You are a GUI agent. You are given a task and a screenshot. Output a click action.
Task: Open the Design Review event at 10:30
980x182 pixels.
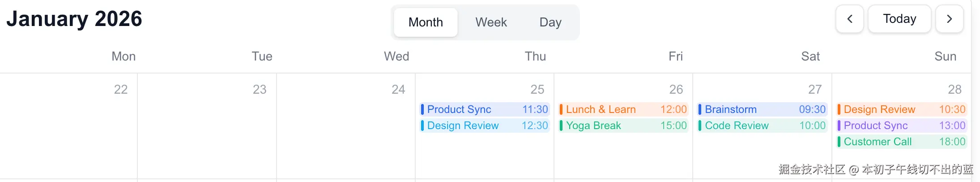(x=902, y=109)
